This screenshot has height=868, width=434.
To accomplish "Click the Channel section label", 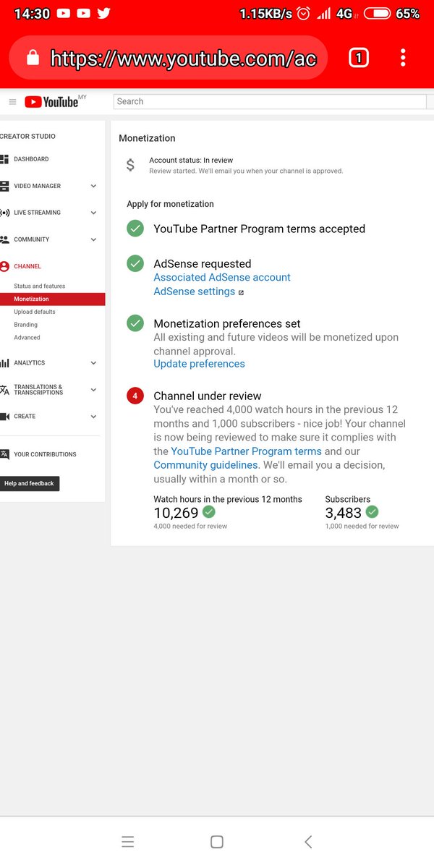I will (27, 266).
